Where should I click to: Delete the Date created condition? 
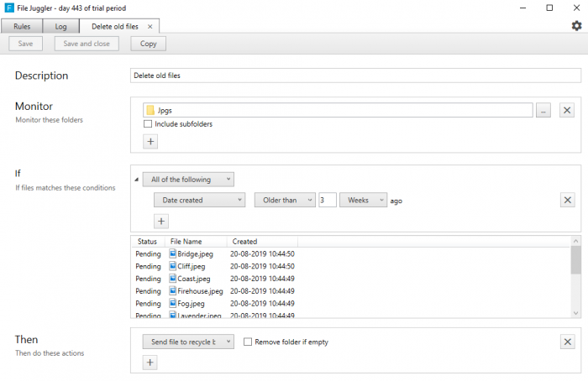(567, 200)
